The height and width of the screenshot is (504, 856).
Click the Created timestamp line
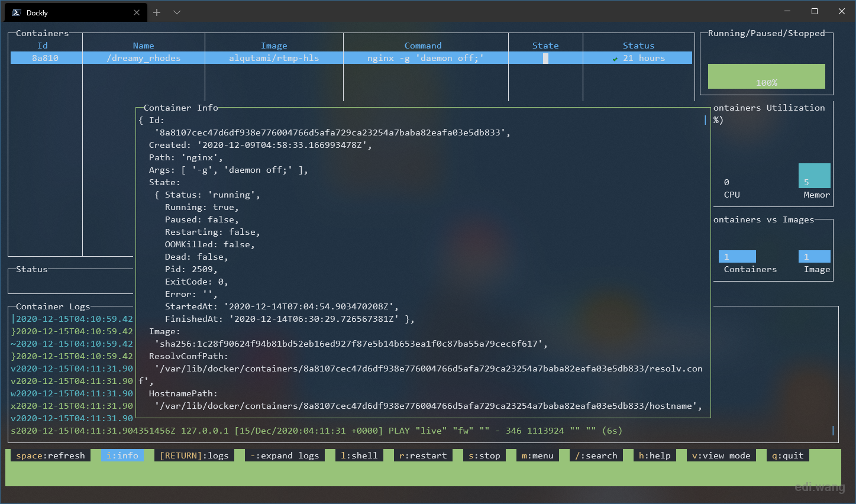tap(260, 145)
